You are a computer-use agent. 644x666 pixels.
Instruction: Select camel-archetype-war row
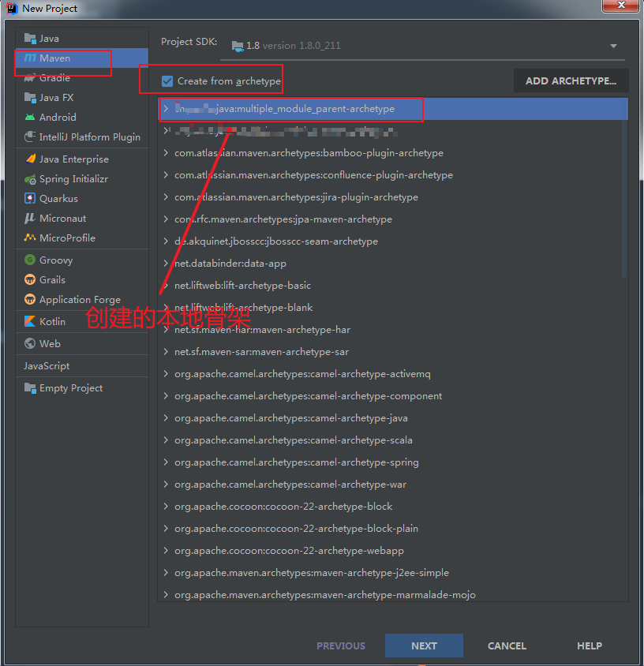click(393, 485)
